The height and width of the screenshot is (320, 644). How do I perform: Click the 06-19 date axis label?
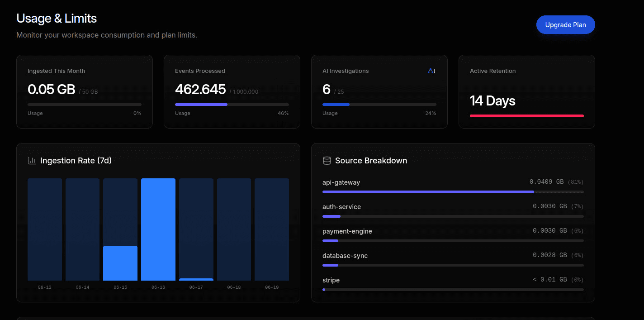click(272, 287)
